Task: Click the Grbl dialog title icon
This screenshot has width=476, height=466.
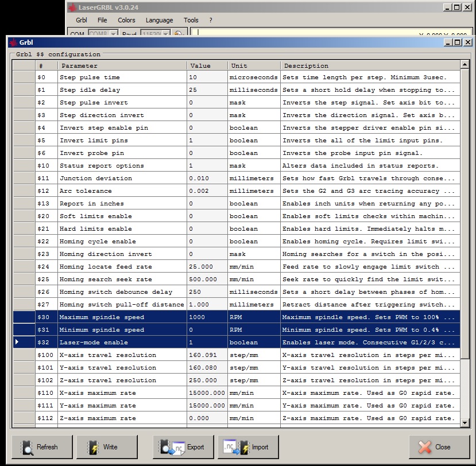Action: pyautogui.click(x=13, y=42)
